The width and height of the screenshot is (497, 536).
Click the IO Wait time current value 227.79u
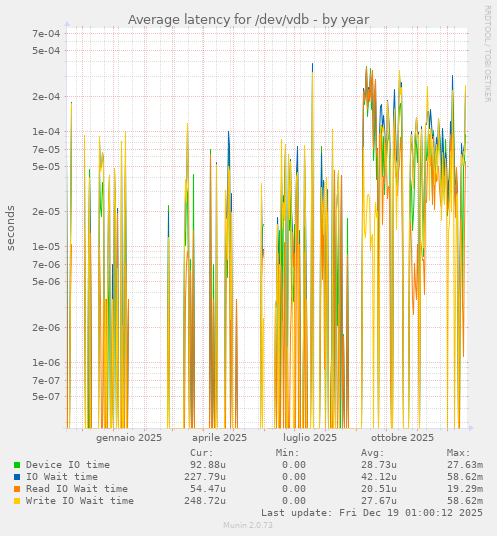click(x=205, y=477)
